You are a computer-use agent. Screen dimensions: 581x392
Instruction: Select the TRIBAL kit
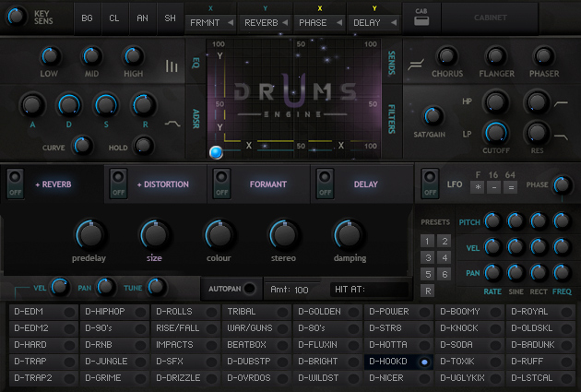tap(257, 312)
